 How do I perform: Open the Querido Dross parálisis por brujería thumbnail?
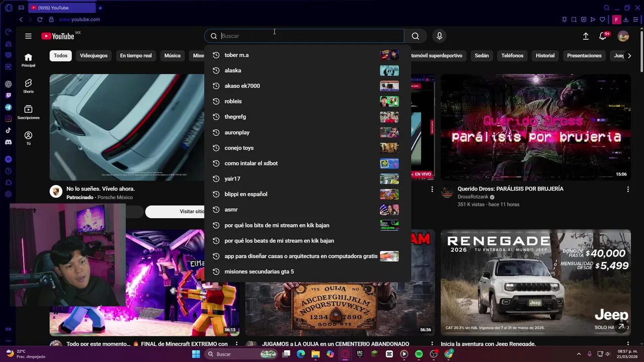[x=535, y=127]
